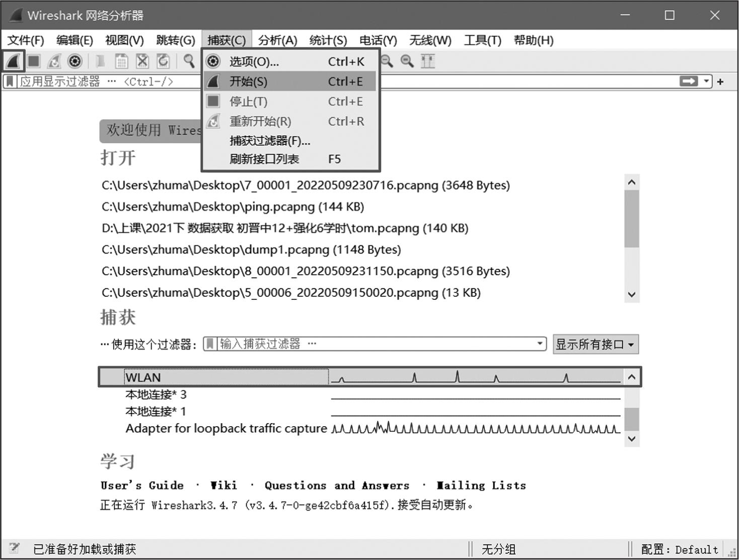Screen dimensions: 739x560
Task: Open the 文件(F) menu
Action: point(26,40)
